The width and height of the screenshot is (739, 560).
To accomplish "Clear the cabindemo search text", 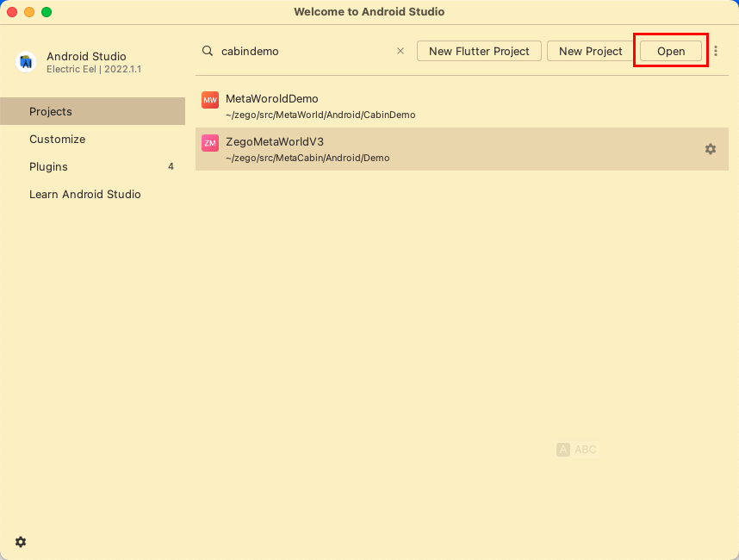I will (x=400, y=51).
